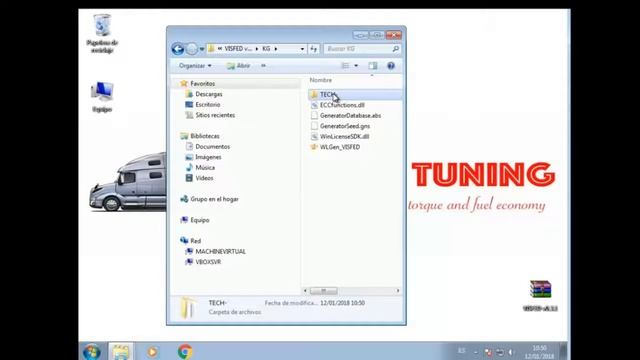Refresh the folder via the address bar button

[313, 49]
